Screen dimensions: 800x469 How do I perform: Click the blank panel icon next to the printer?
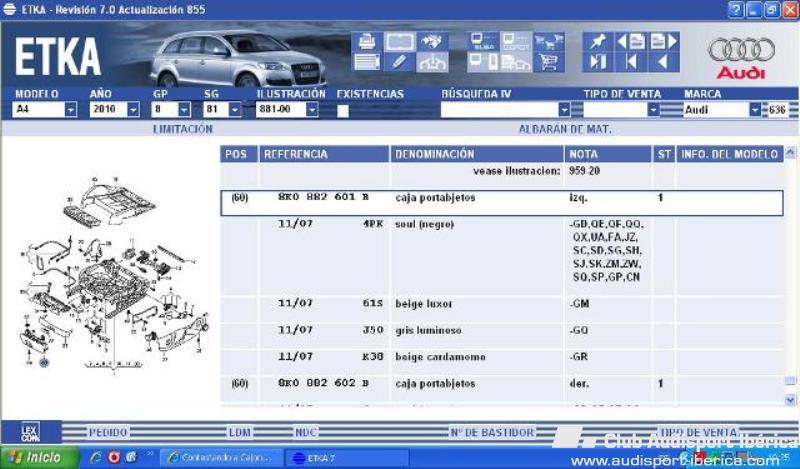pos(399,41)
